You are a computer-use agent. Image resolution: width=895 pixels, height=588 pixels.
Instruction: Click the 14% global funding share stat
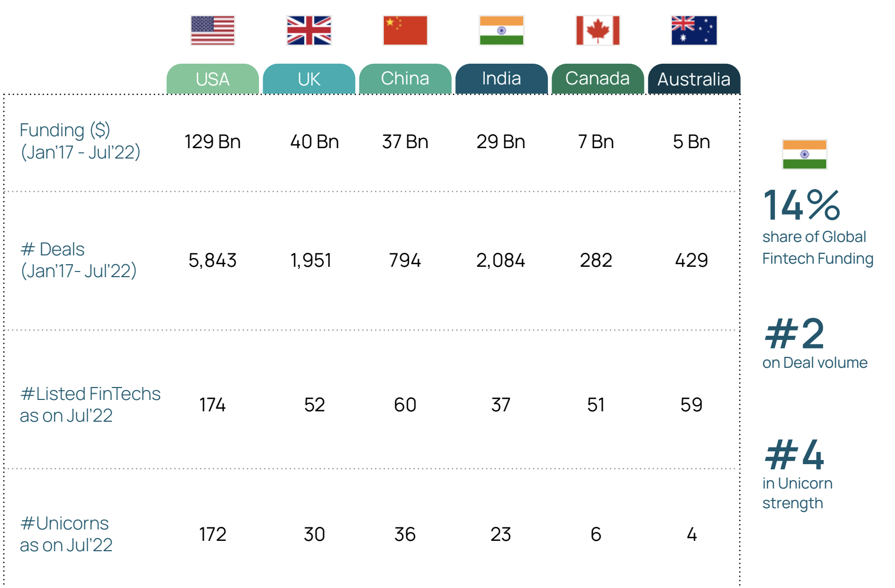(802, 206)
